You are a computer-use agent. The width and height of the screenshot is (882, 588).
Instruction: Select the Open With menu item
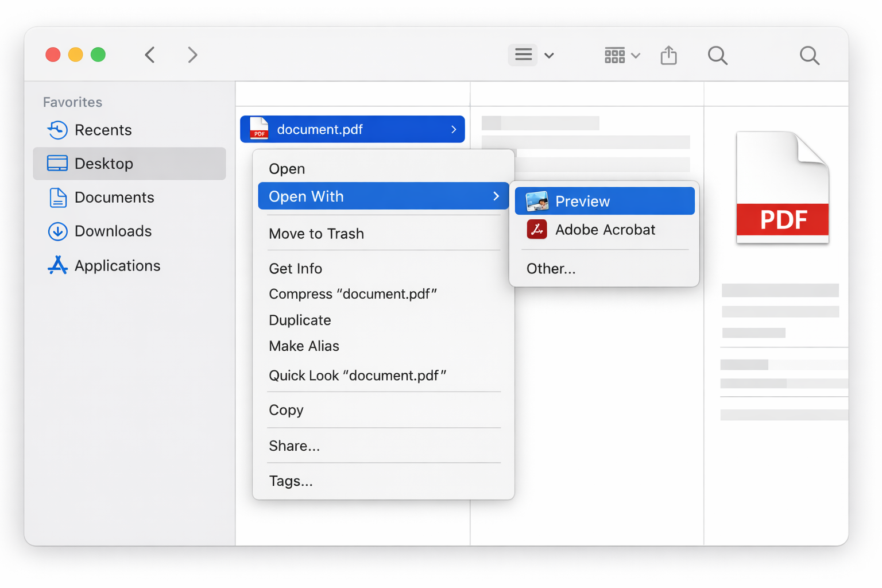[384, 196]
